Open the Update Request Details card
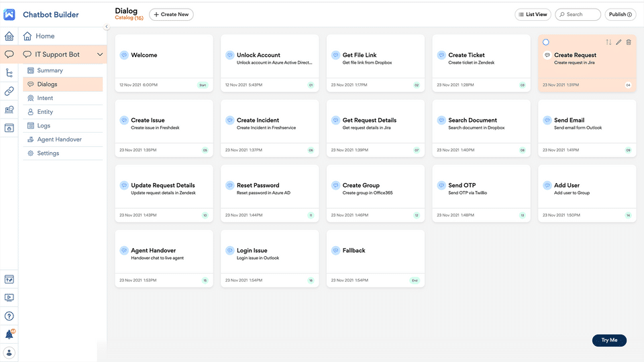Screen dimensions: 644x362 [x=164, y=193]
